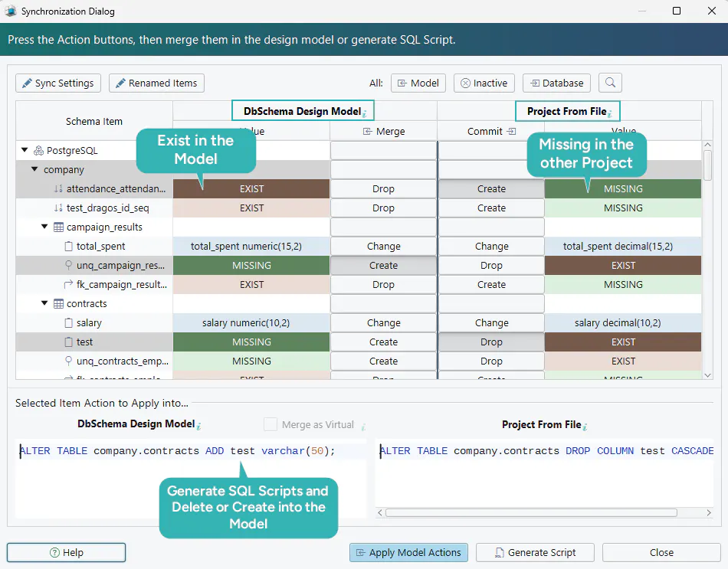Select the PostgreSQL schema icon in tree
Viewport: 728px width, 569px height.
point(39,150)
